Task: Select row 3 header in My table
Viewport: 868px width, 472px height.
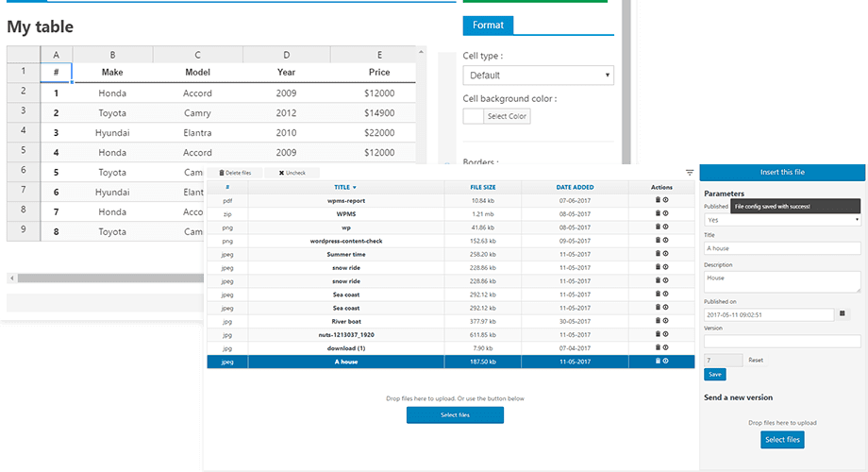Action: click(x=24, y=111)
